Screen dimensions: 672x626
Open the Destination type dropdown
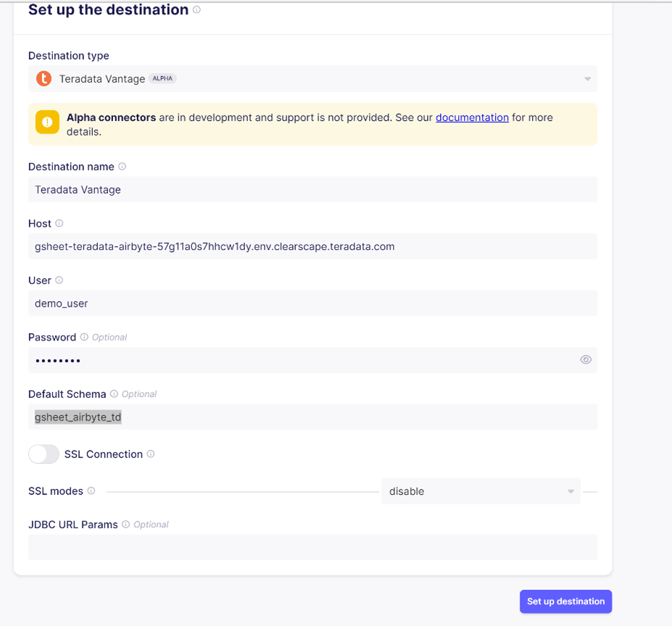coord(586,78)
